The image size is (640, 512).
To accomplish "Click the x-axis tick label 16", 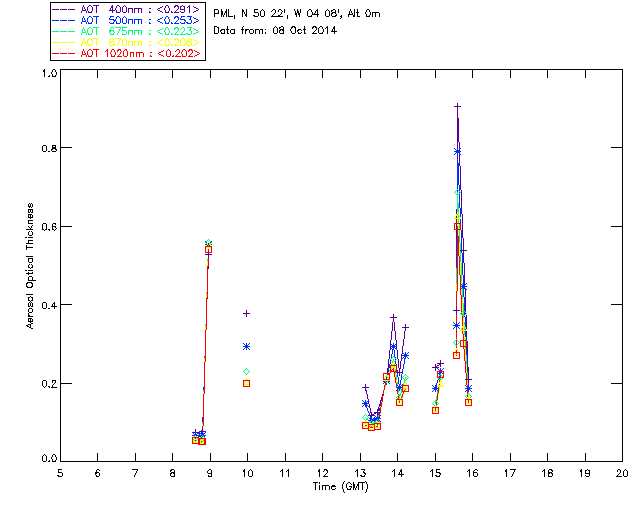I will point(473,473).
